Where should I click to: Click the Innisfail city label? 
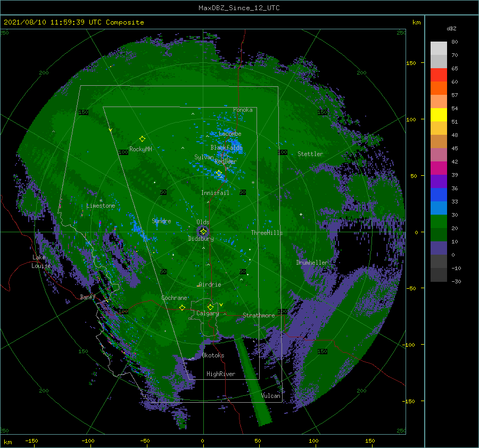click(x=215, y=193)
